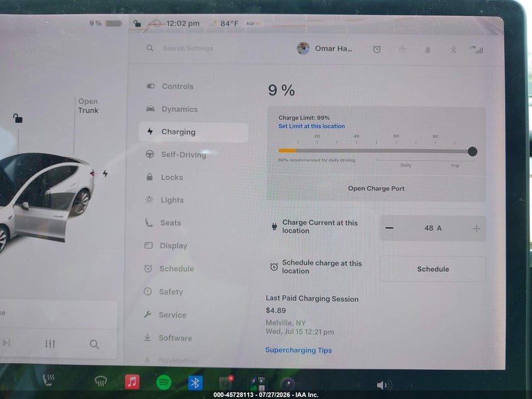The height and width of the screenshot is (399, 532).
Task: Open the Bluetooth app in dock
Action: click(195, 383)
